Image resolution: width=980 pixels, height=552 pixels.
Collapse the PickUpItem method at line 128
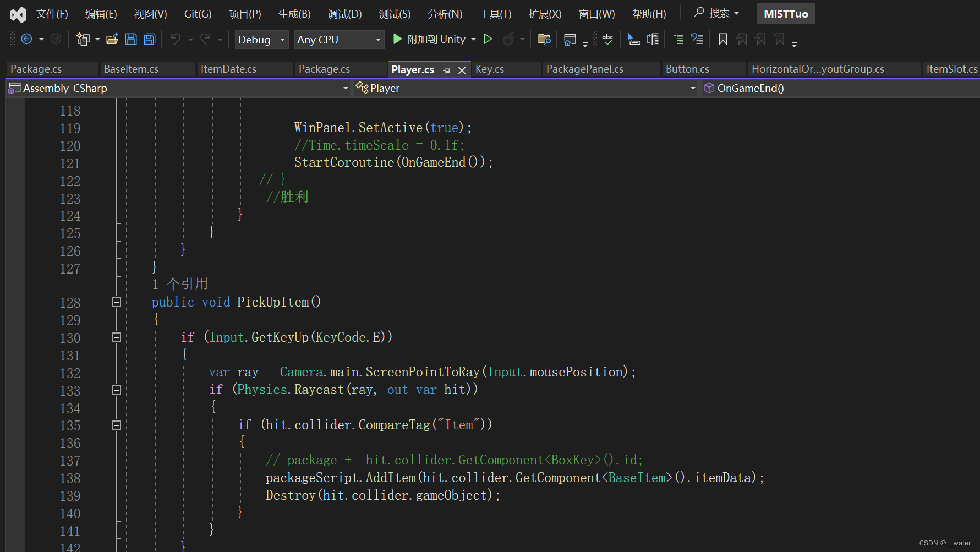point(116,302)
